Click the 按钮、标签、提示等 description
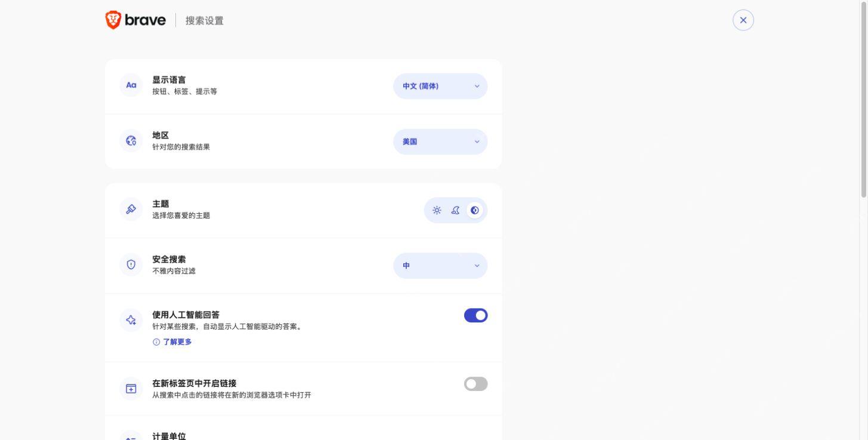This screenshot has height=440, width=868. pos(184,91)
